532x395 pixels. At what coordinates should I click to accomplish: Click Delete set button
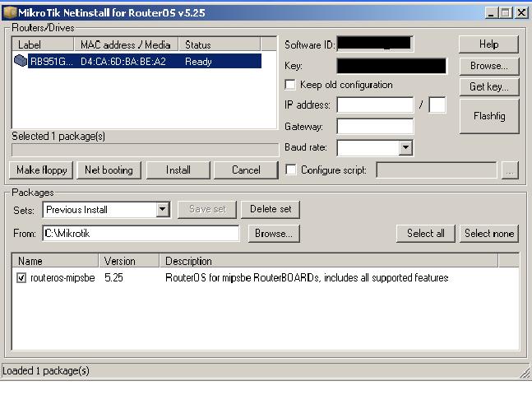[271, 209]
